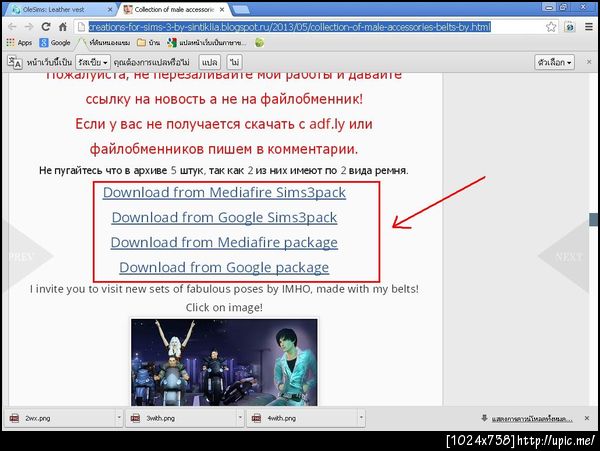Screen dimensions: 600x451
Task: Open downloaded file 4with.png
Action: point(302,418)
